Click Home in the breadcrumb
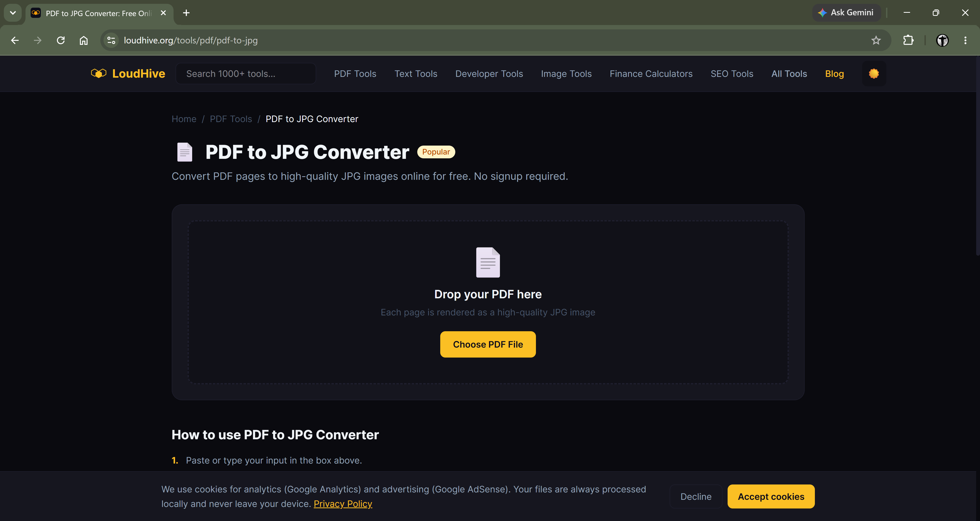 click(184, 119)
